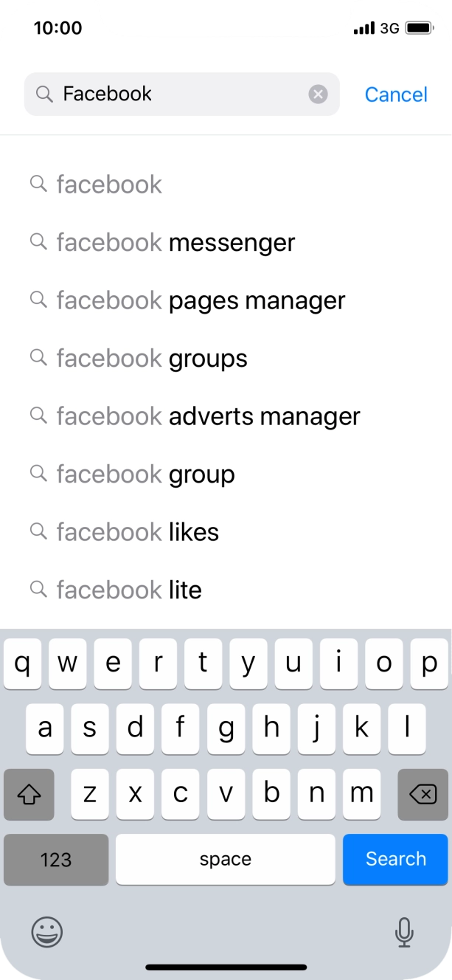Tap the magnifier icon beside 'facebook groups'
Viewport: 452px width, 980px height.
pyautogui.click(x=38, y=357)
